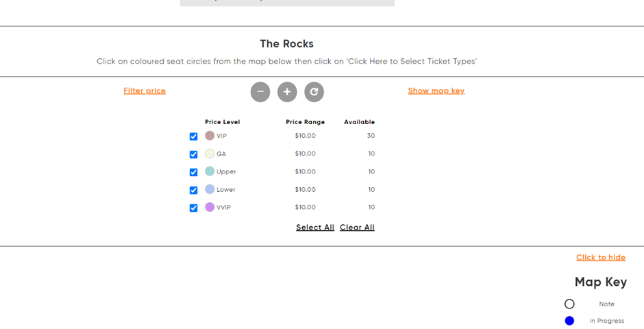Click the Note circle in Map Key
644x329 pixels.
[569, 304]
